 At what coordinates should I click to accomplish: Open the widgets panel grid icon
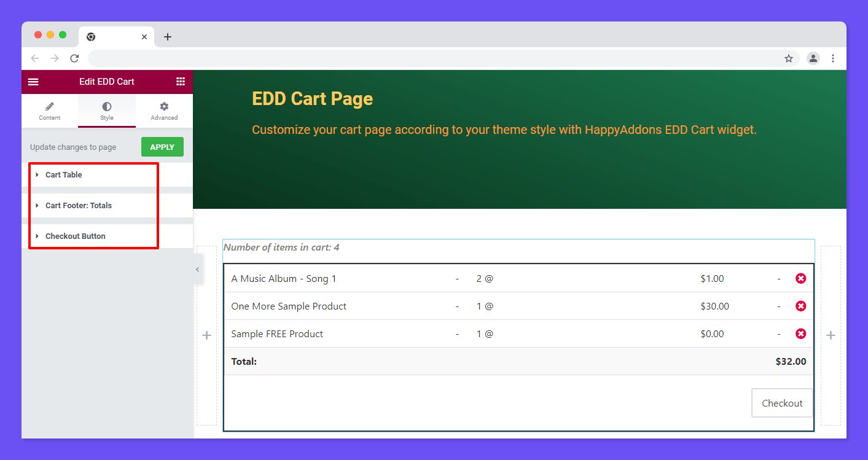pos(181,81)
